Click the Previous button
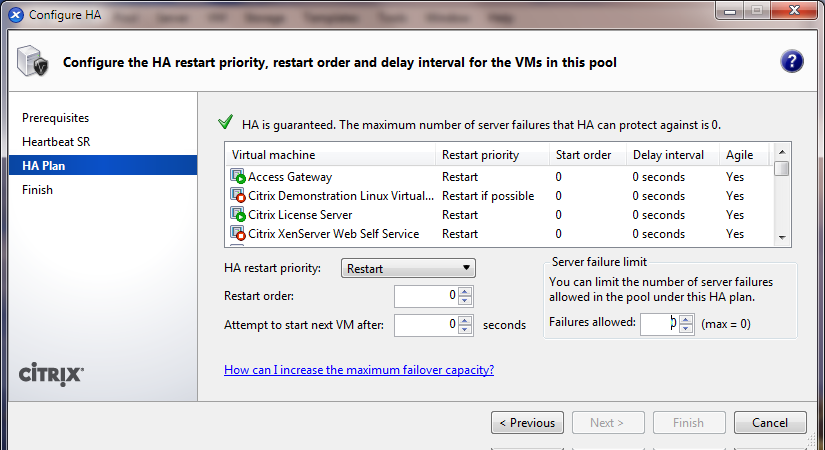Viewport: 825px width, 450px height. tap(527, 423)
